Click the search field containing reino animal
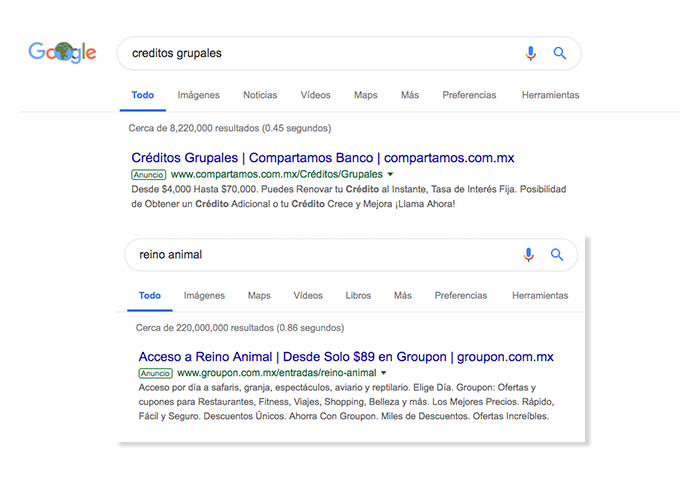This screenshot has height=495, width=700. click(351, 255)
